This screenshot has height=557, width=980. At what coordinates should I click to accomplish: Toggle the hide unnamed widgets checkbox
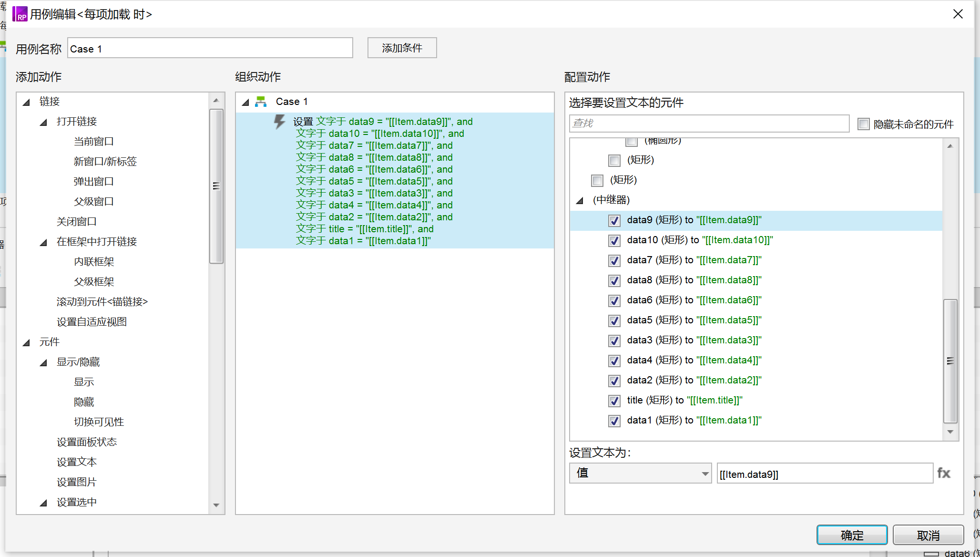pos(863,124)
